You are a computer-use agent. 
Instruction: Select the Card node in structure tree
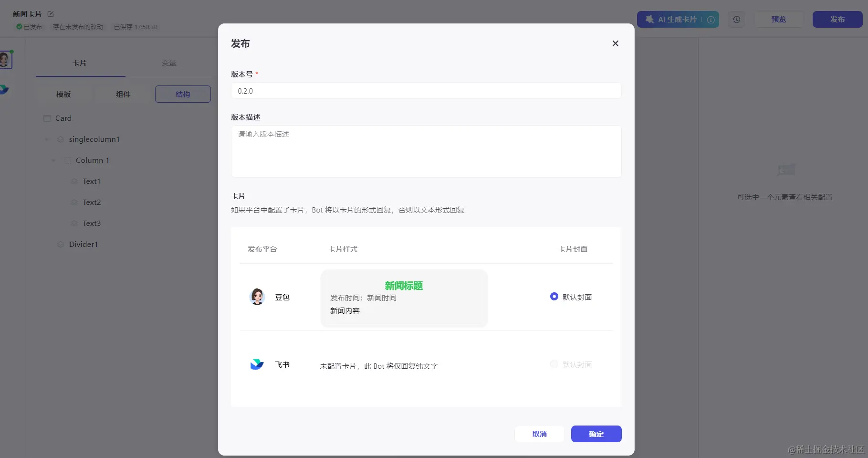point(63,118)
